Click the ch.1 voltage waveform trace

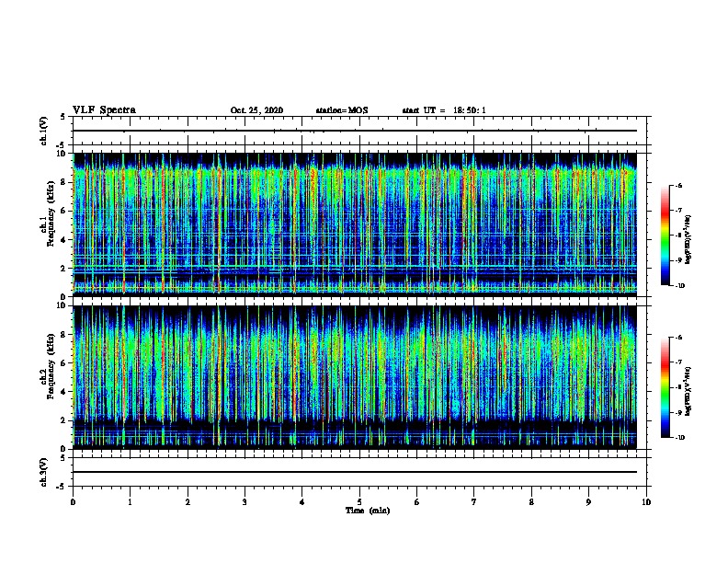pyautogui.click(x=355, y=131)
